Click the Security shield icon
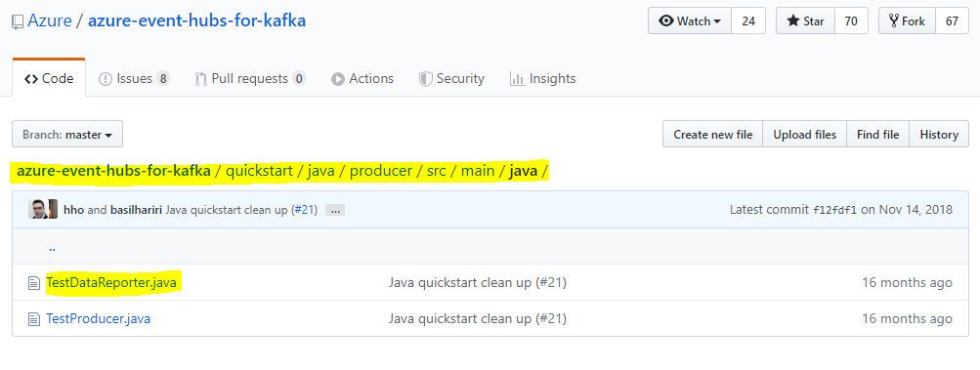Viewport: 980px width, 370px height. [x=425, y=79]
